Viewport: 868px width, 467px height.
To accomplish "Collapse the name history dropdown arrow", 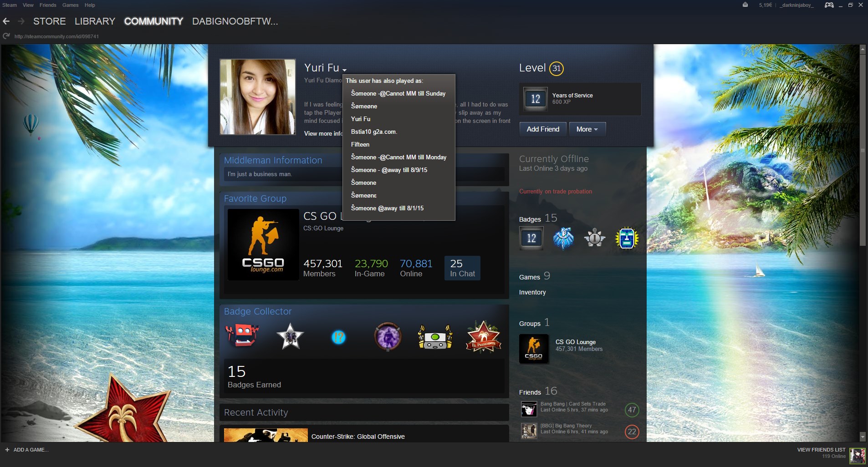I will pyautogui.click(x=345, y=70).
